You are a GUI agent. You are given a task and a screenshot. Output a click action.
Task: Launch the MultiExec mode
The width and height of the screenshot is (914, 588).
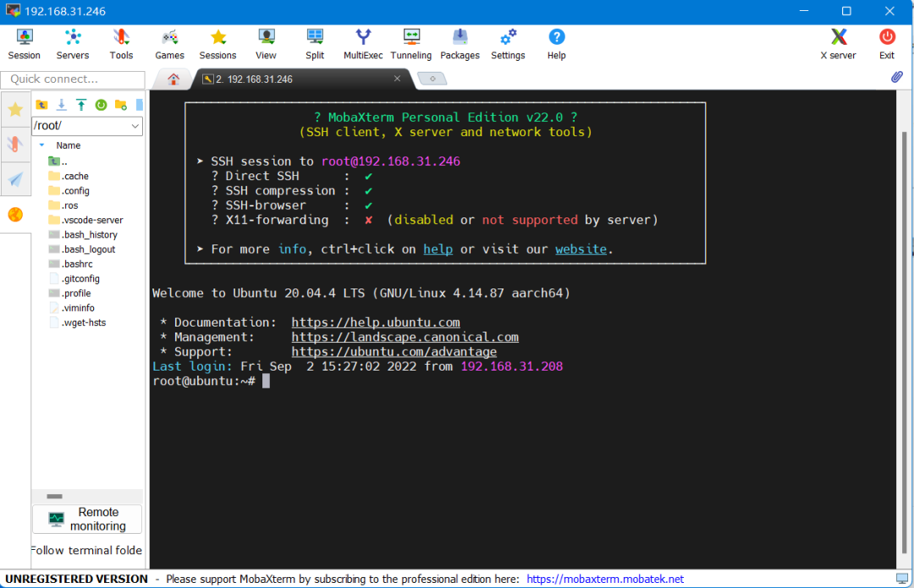[362, 44]
